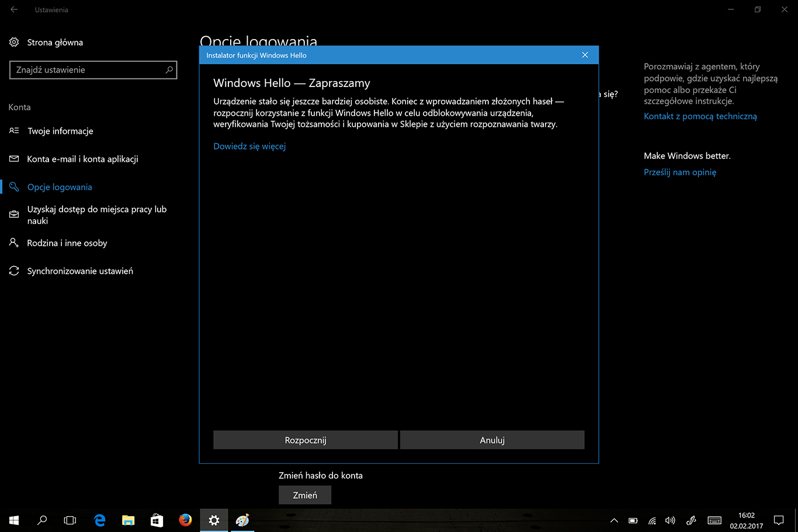Launch Microsoft Edge from the taskbar
798x532 pixels.
click(99, 520)
